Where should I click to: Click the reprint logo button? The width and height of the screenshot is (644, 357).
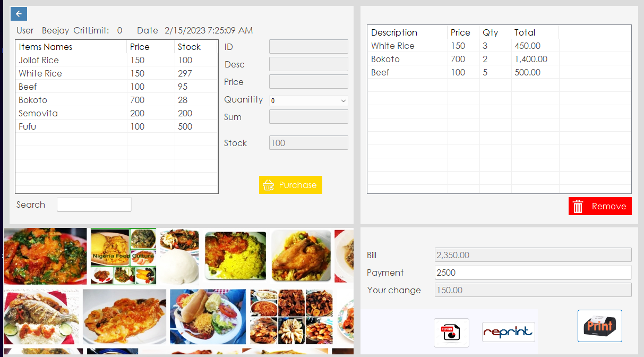508,331
